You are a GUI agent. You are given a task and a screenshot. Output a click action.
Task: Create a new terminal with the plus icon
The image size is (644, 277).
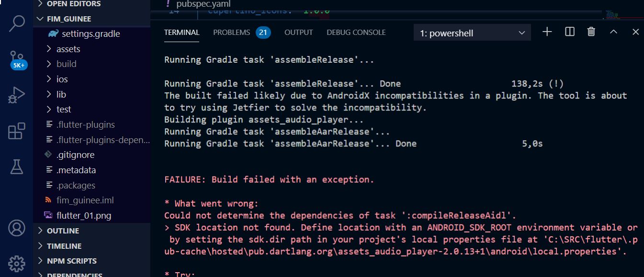(x=546, y=32)
